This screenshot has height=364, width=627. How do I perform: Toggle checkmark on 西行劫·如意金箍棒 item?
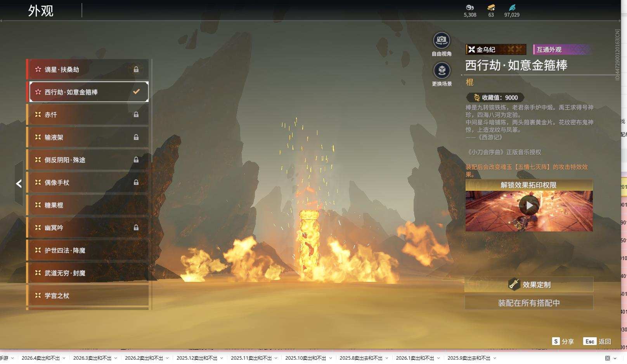pyautogui.click(x=136, y=92)
